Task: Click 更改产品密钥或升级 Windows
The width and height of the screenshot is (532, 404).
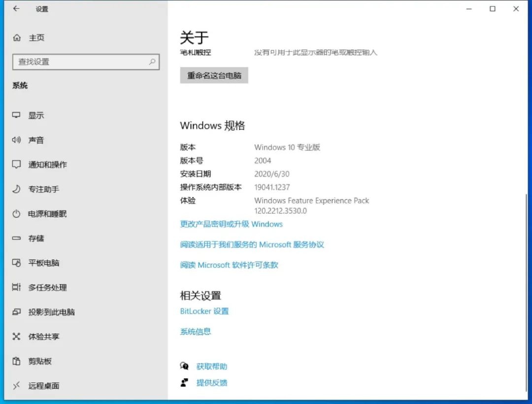Action: [231, 224]
